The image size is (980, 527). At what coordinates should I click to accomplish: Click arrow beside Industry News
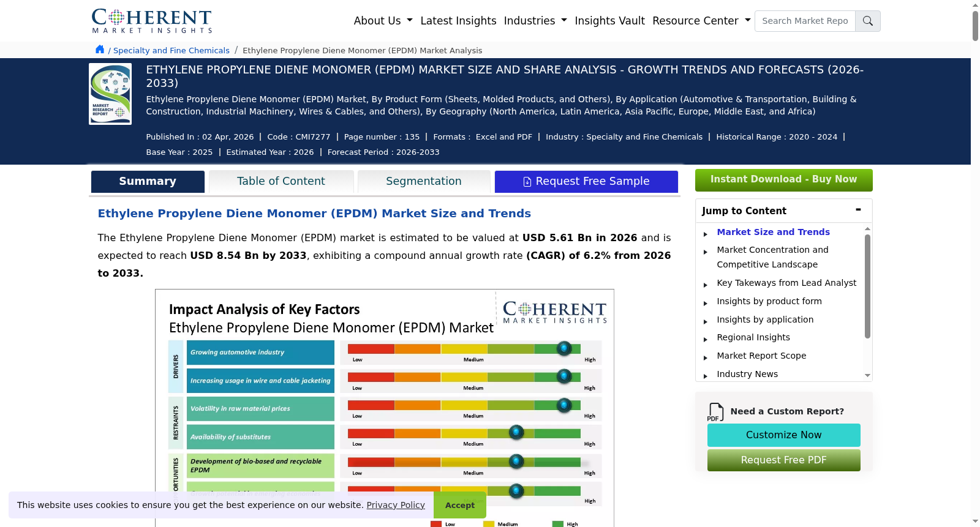[x=706, y=376]
